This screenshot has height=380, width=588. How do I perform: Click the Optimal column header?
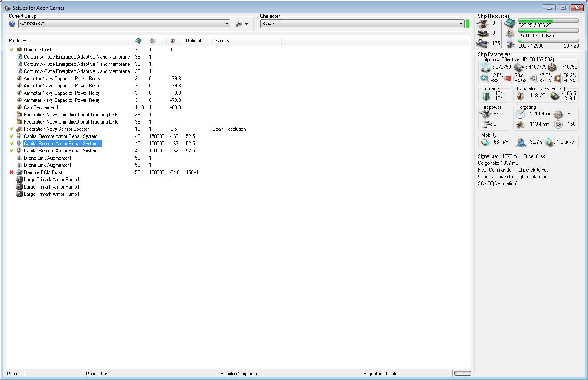[196, 41]
